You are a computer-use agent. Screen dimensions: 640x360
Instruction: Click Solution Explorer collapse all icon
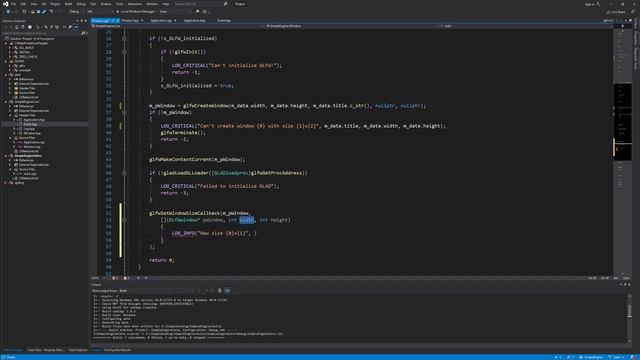point(51,27)
